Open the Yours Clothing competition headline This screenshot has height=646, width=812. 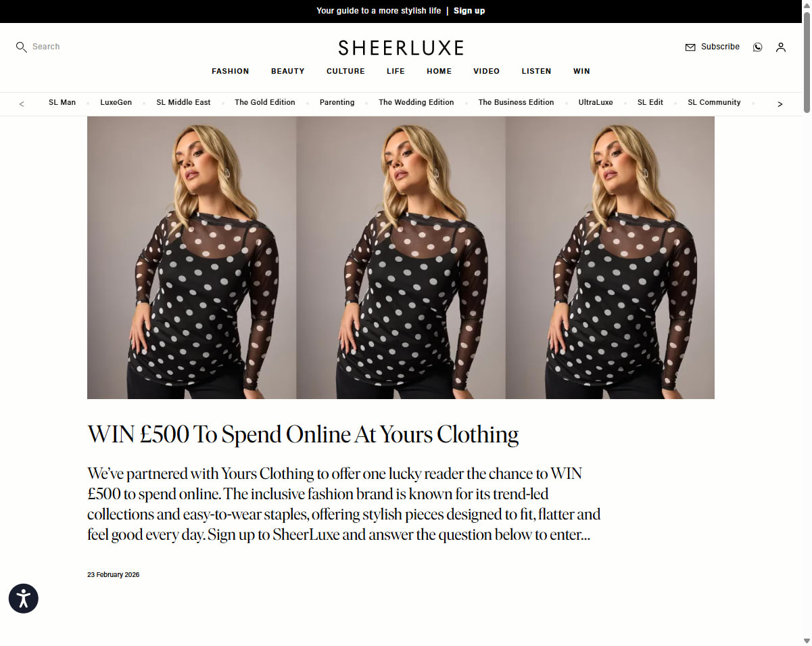coord(303,434)
